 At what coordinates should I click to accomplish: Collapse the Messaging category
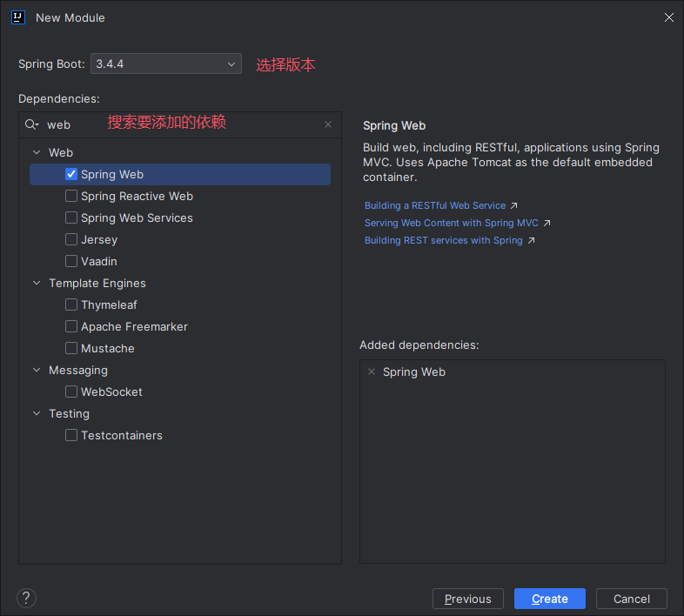[x=37, y=370]
